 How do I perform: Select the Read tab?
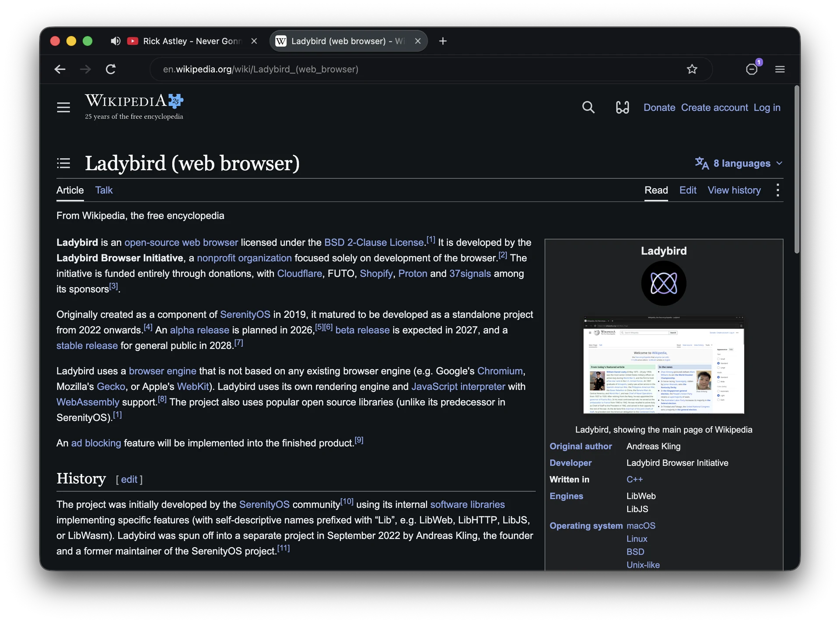pos(656,190)
